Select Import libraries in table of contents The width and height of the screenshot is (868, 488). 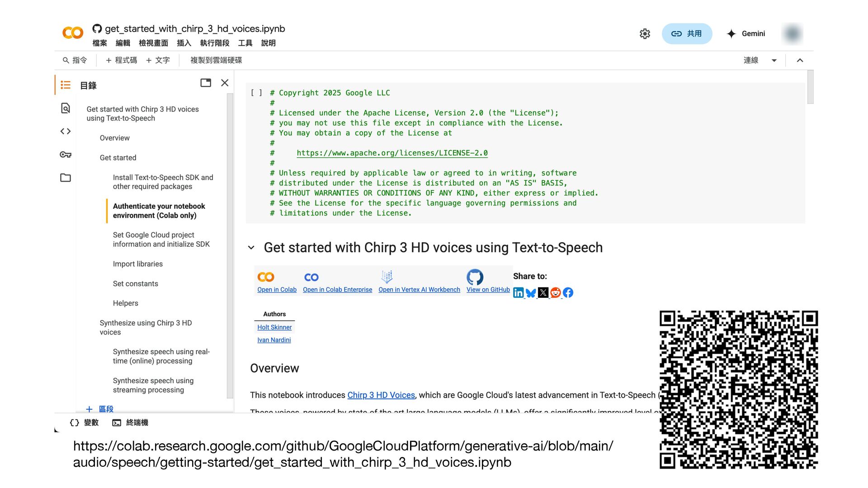(x=137, y=264)
